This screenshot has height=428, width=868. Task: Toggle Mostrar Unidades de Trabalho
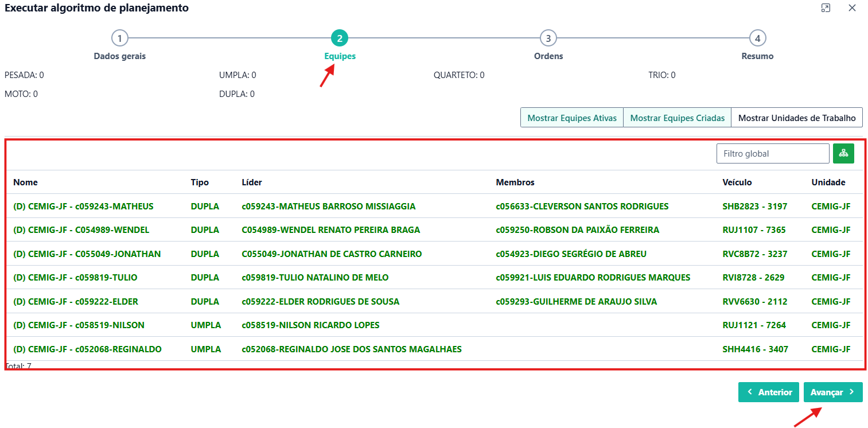pos(797,118)
